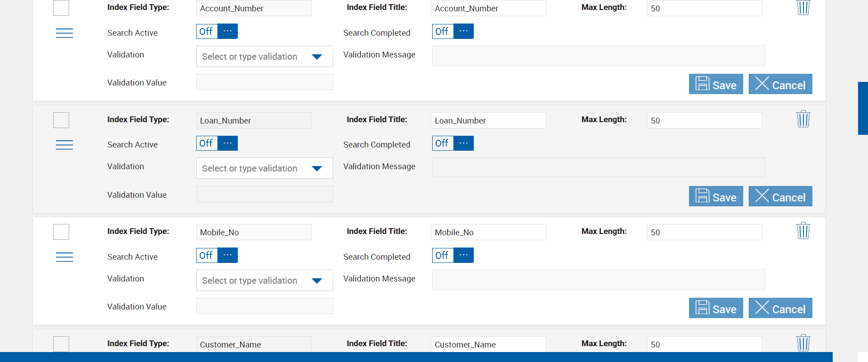Save the Account_Number index field
The image size is (868, 362).
(716, 84)
